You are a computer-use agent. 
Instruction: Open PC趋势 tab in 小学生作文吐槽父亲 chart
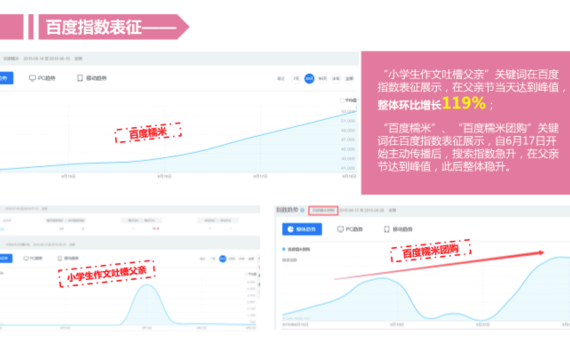coord(33,258)
